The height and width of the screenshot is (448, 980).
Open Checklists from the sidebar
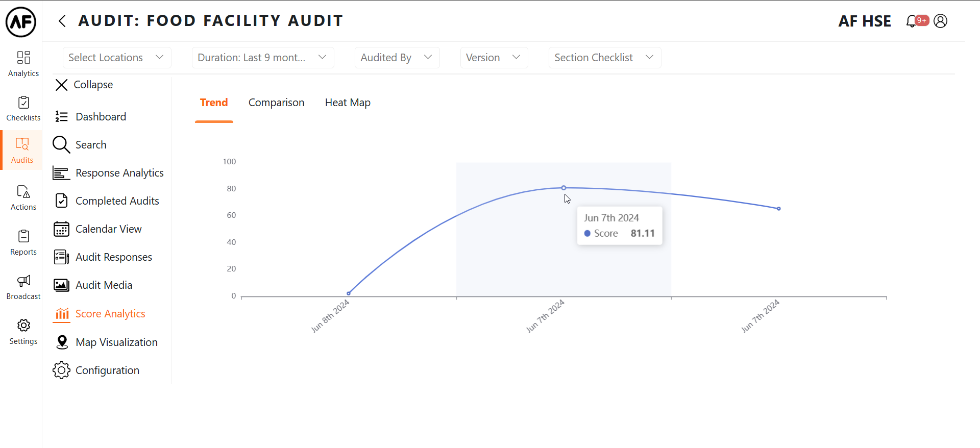point(23,109)
